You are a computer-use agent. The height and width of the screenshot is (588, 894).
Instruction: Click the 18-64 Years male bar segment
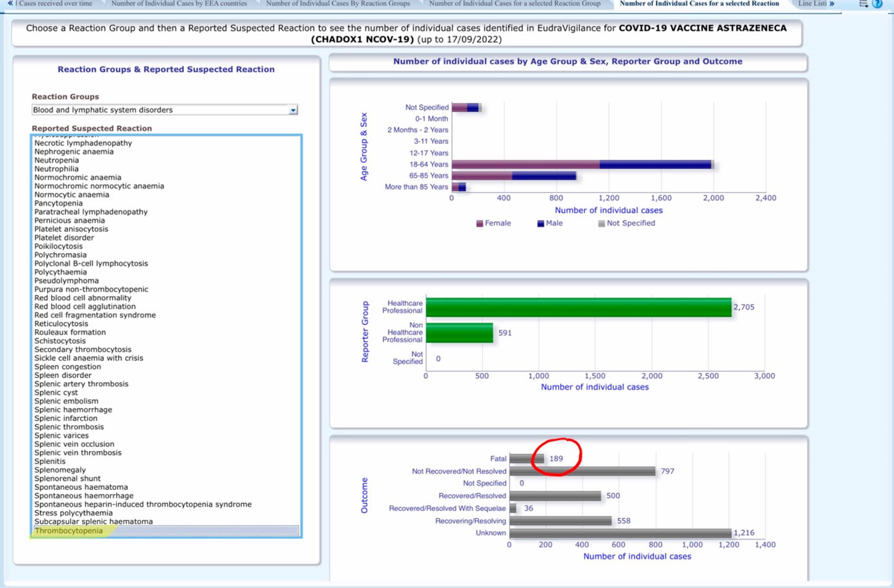[655, 165]
